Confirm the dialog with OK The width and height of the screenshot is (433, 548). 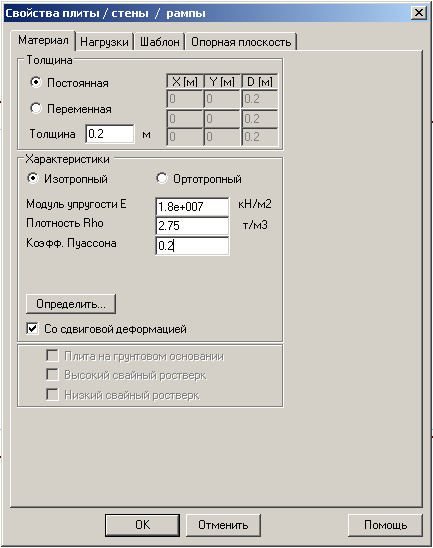143,525
